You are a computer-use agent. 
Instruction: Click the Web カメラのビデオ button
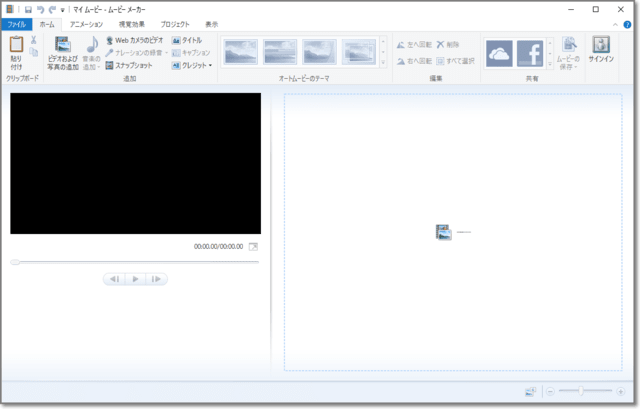[134, 40]
